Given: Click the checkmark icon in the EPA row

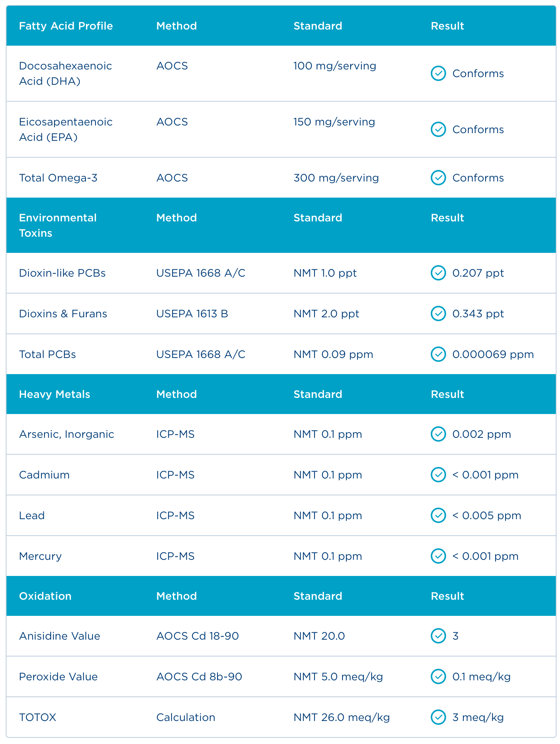Looking at the screenshot, I should (x=438, y=129).
